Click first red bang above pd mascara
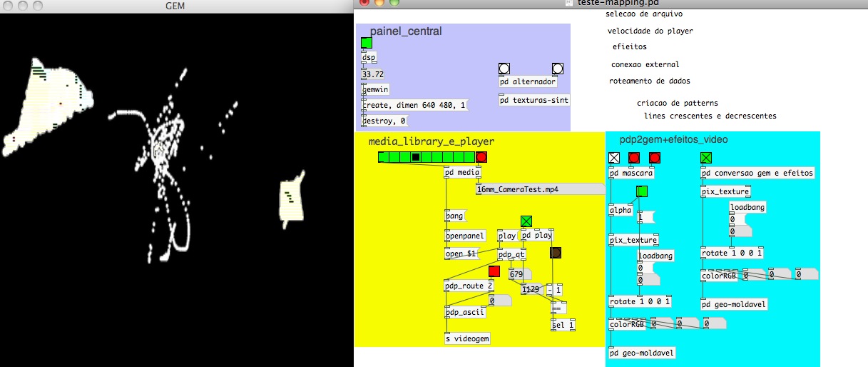Screen dimensions: 868x367 pyautogui.click(x=634, y=158)
